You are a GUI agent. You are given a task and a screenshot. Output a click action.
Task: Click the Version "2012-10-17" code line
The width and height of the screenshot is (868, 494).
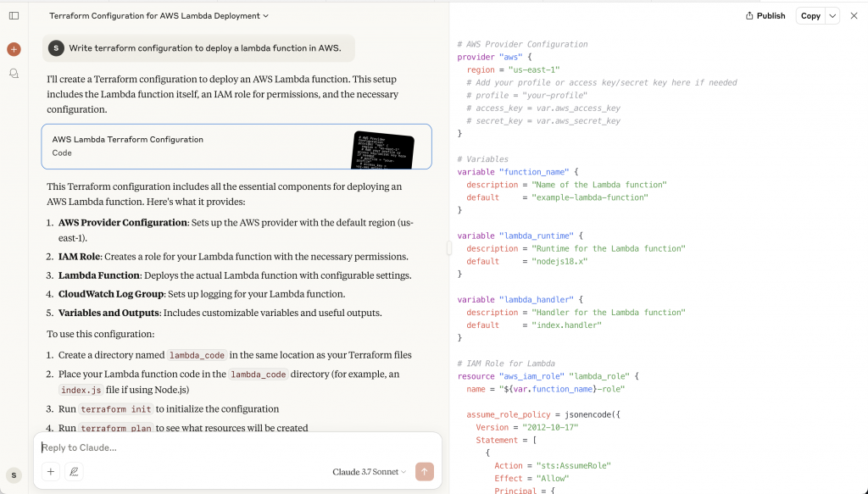click(x=527, y=427)
